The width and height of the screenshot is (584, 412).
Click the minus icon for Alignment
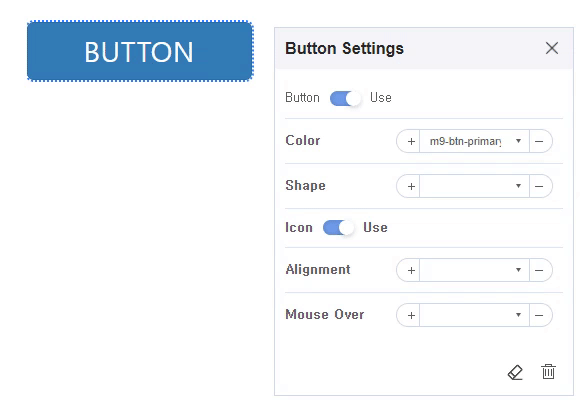pos(540,270)
